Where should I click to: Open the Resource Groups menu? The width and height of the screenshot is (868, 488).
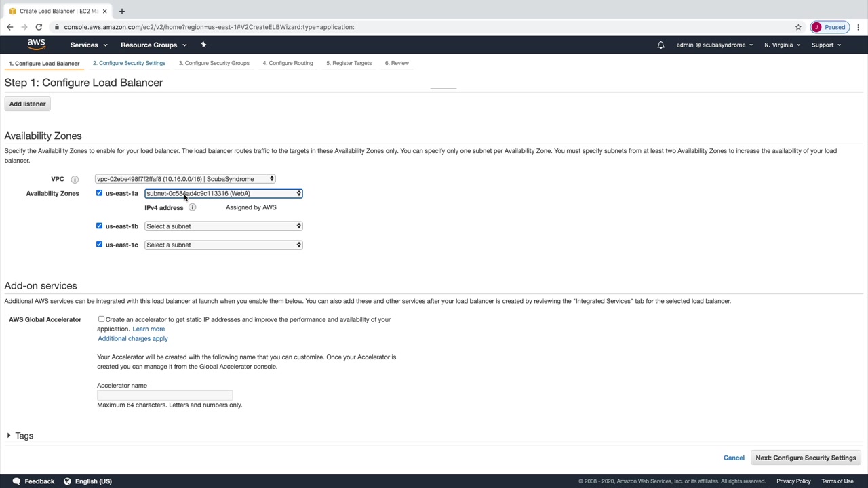[153, 45]
